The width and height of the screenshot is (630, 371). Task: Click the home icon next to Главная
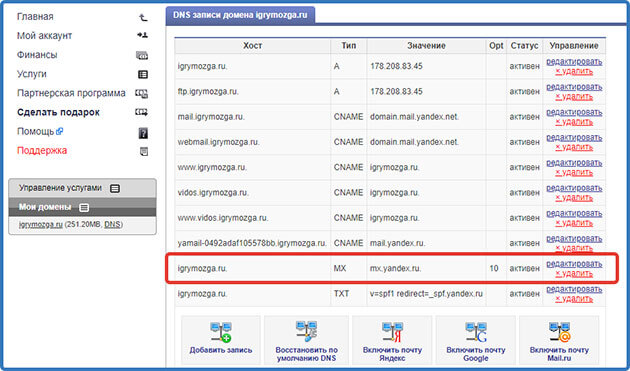(143, 17)
